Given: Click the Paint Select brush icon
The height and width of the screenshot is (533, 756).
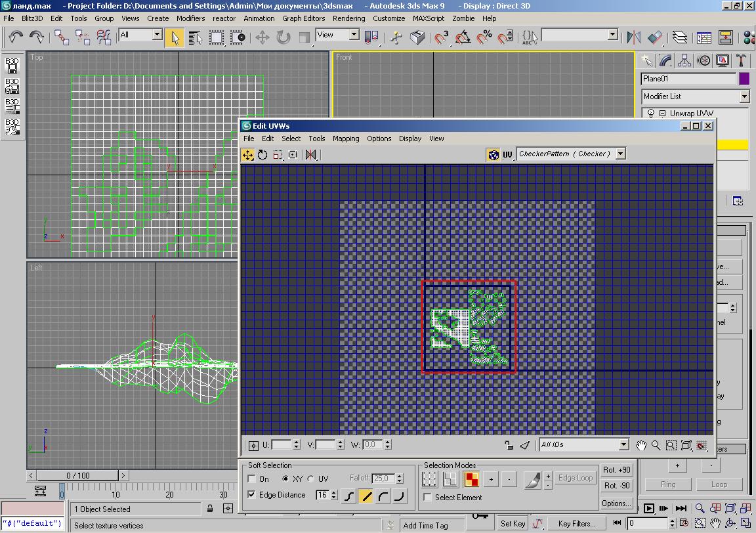Looking at the screenshot, I should tap(532, 480).
